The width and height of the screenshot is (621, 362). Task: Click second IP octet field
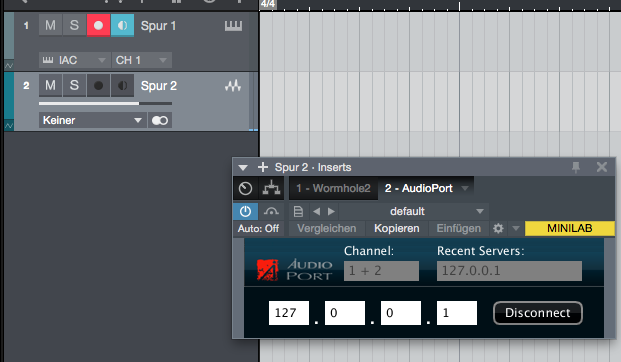[345, 313]
